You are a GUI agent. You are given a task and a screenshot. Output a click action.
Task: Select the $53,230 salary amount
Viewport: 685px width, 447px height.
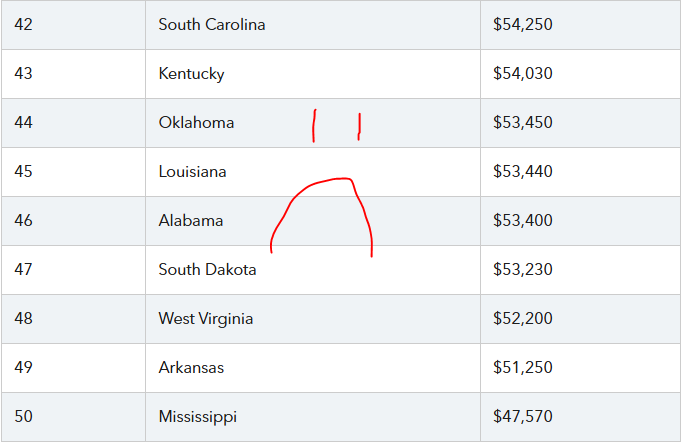point(522,270)
